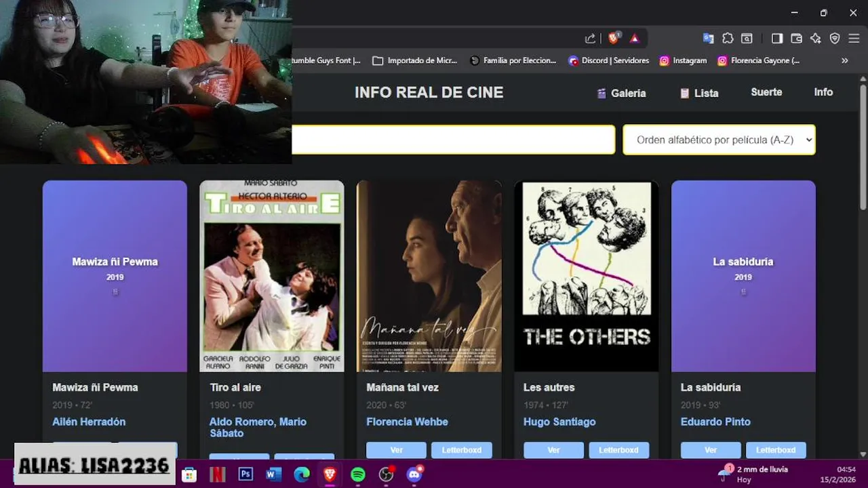Open Microsoft Store from the taskbar

(189, 474)
